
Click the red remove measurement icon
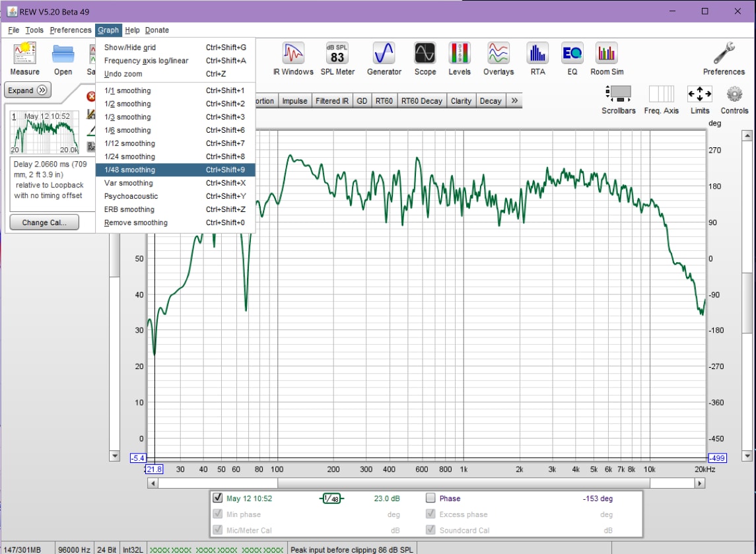[x=90, y=96]
